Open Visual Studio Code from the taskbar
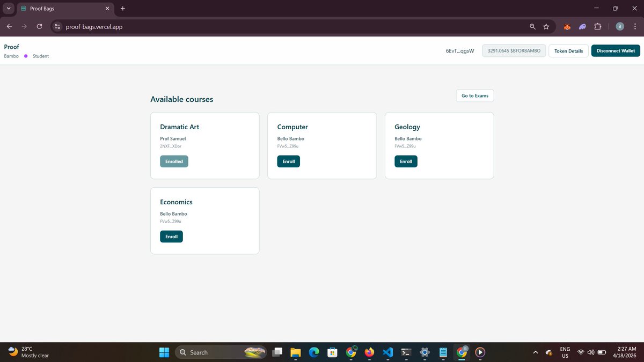This screenshot has width=644, height=362. pyautogui.click(x=388, y=352)
